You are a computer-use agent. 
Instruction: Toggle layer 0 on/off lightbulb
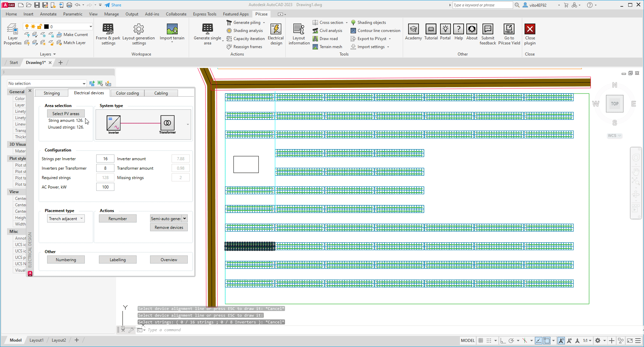tap(27, 27)
